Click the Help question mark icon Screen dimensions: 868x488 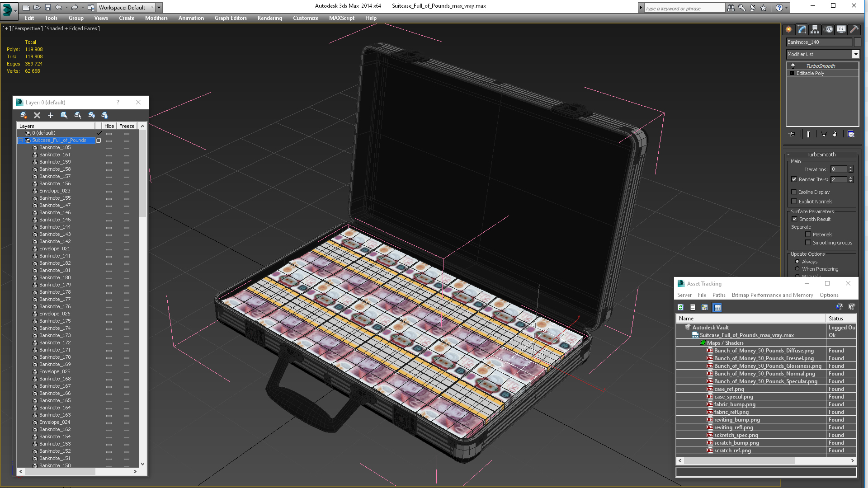[779, 8]
